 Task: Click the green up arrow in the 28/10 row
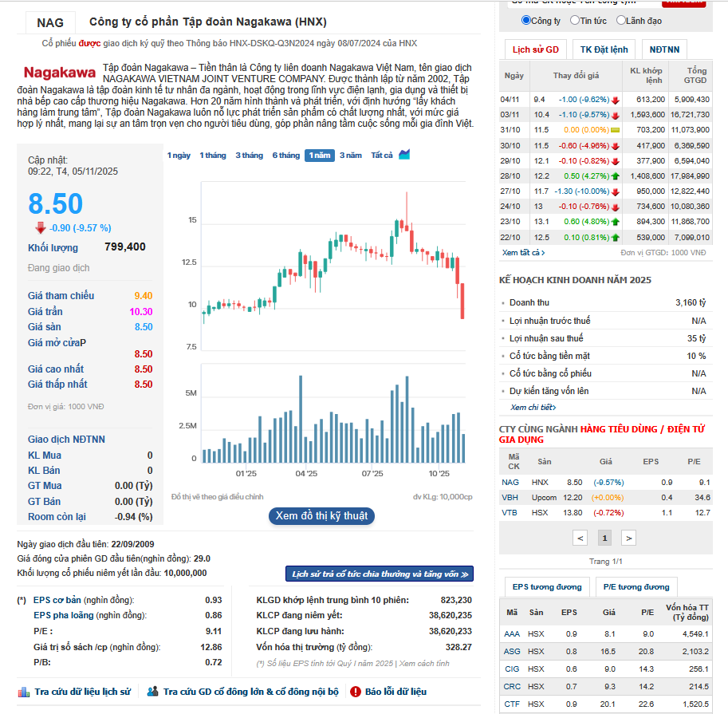pos(616,176)
